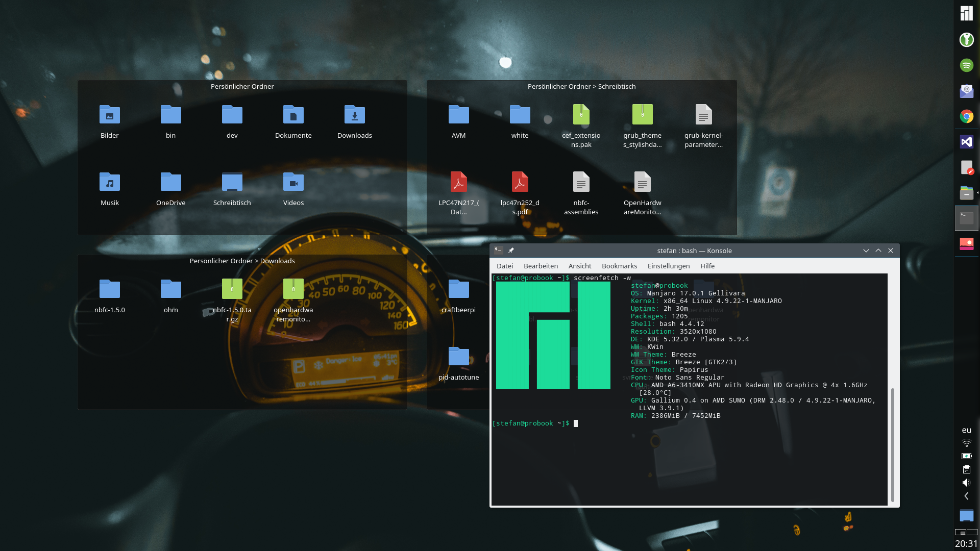Click the KeePass key icon
This screenshot has width=980, height=551.
coord(966,39)
